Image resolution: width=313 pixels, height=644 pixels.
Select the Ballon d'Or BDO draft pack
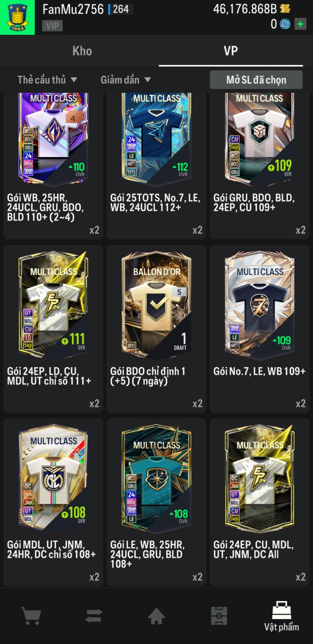tap(156, 329)
